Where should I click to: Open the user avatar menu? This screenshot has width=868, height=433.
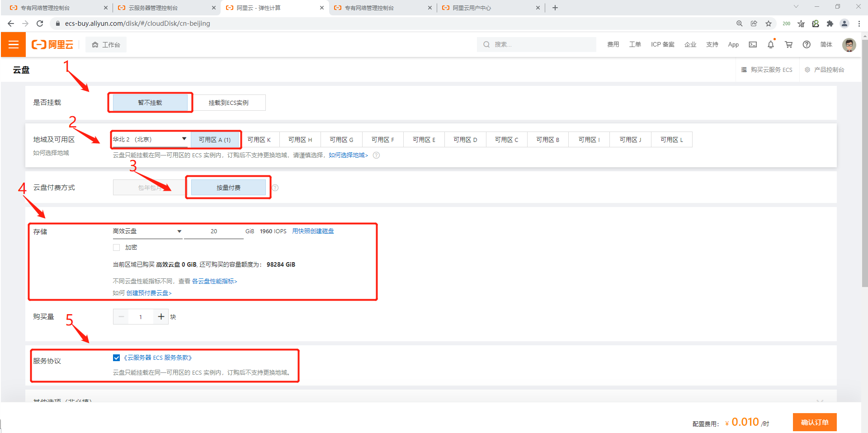(849, 44)
